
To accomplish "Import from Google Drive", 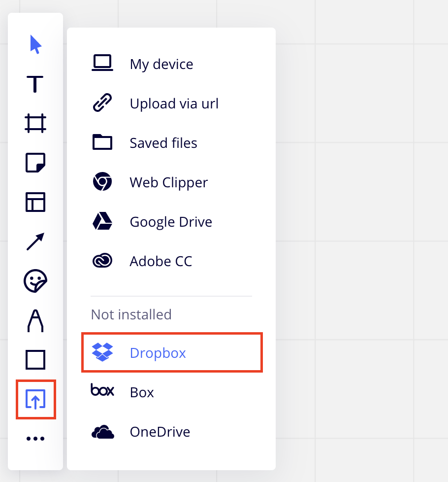I will click(170, 222).
